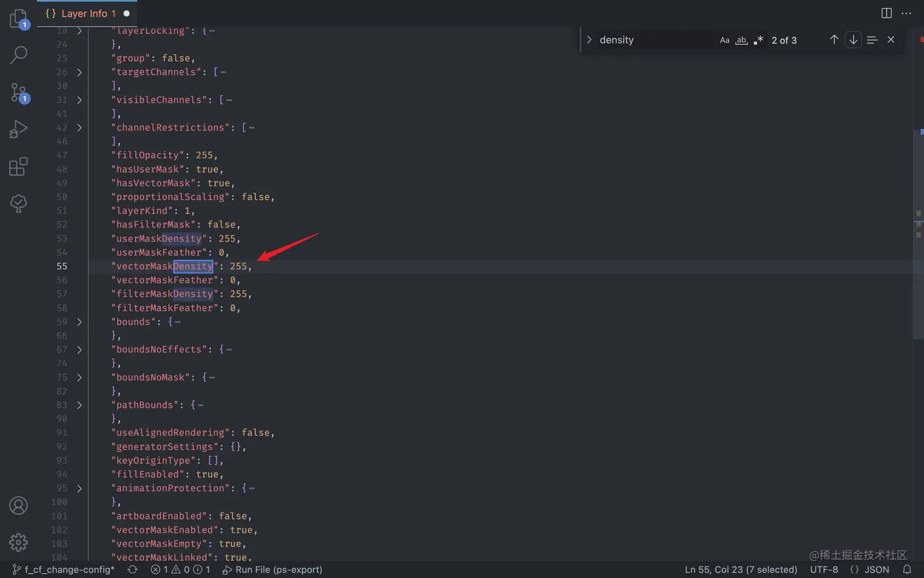924x578 pixels.
Task: Expand the folded layerLocking block
Action: [79, 31]
